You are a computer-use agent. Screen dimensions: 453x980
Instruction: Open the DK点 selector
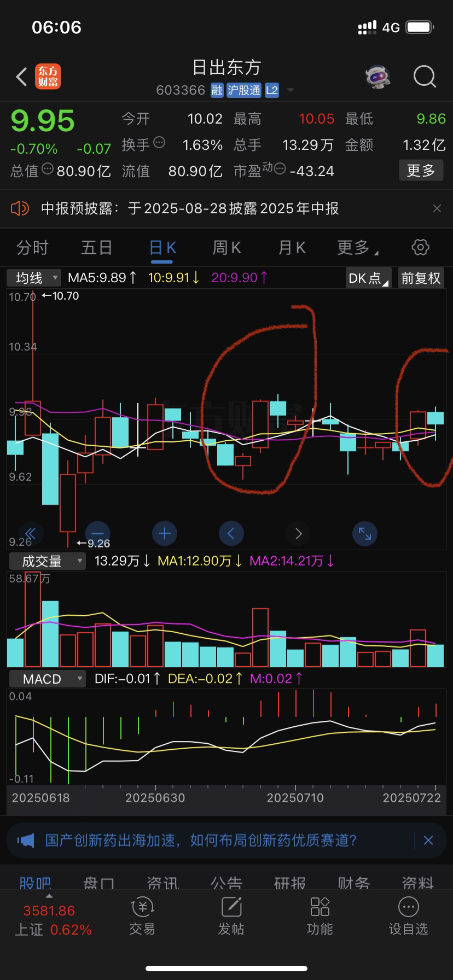pos(369,278)
